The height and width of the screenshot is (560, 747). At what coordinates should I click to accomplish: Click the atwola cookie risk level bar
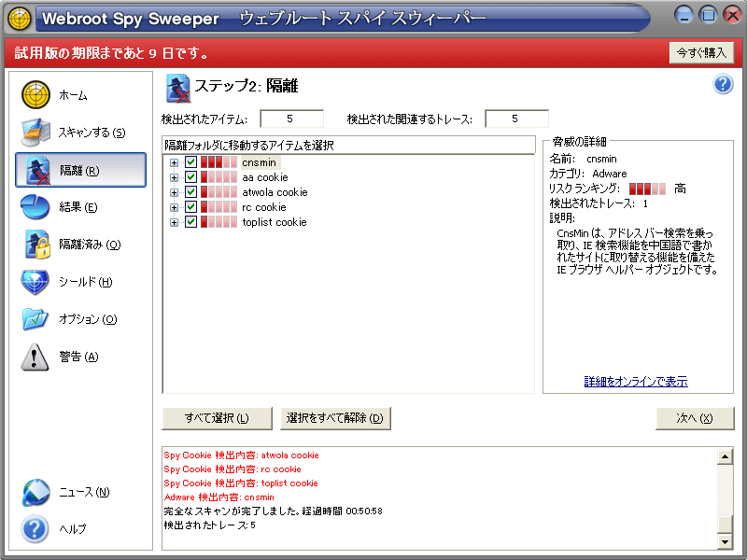(218, 192)
